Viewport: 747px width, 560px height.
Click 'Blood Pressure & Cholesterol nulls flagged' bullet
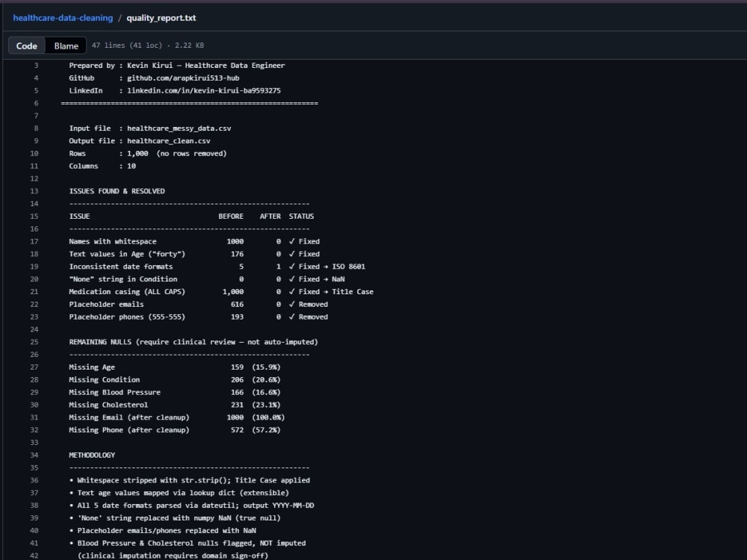point(187,543)
